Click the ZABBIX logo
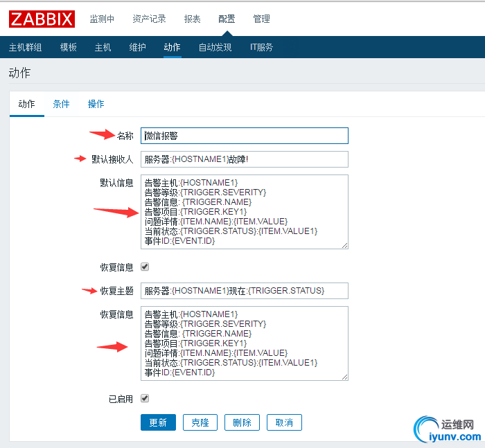 pyautogui.click(x=42, y=19)
